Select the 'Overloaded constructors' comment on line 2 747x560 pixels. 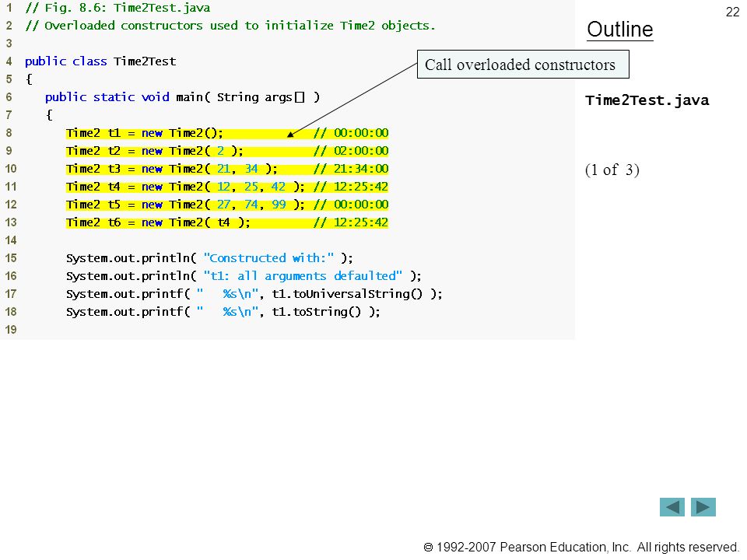230,26
